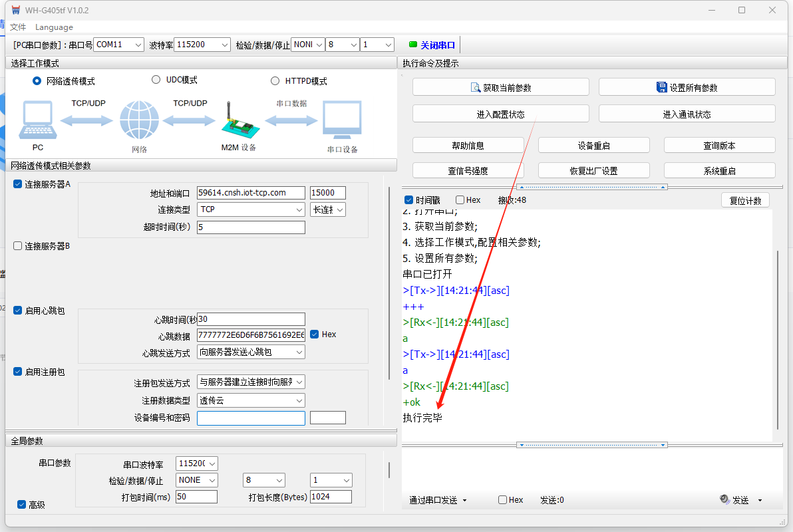Click the send icon at bottom right

[725, 500]
